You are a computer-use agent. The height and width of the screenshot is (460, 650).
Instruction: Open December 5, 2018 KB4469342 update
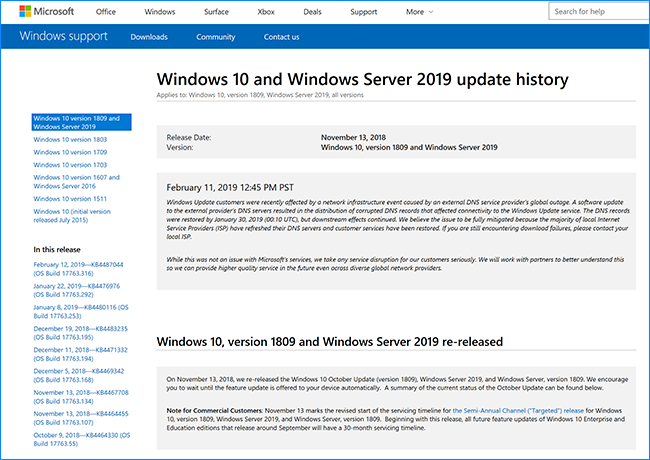[x=79, y=375]
